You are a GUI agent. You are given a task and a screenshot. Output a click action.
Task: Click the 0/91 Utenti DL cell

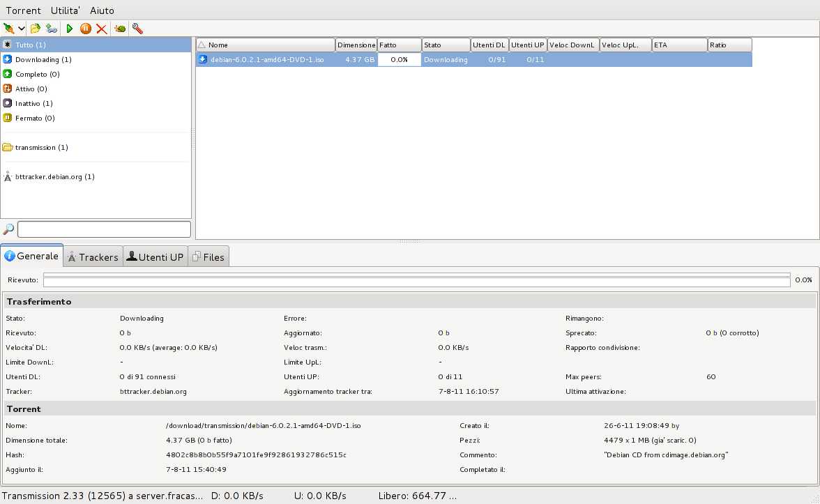[x=496, y=60]
